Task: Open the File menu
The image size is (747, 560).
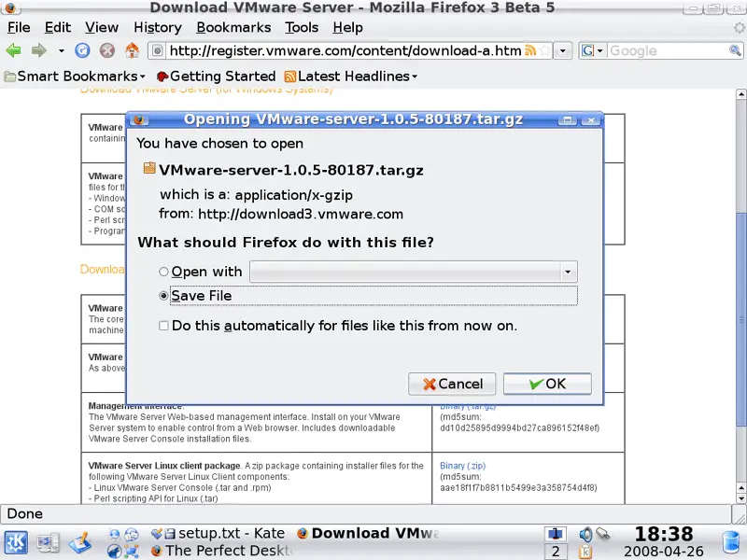Action: click(19, 28)
